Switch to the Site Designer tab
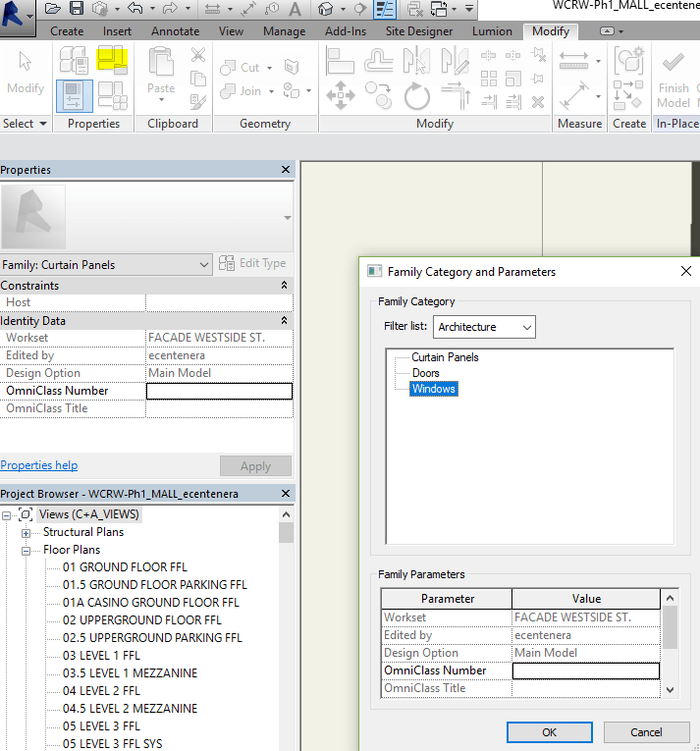The height and width of the screenshot is (751, 700). 419,31
